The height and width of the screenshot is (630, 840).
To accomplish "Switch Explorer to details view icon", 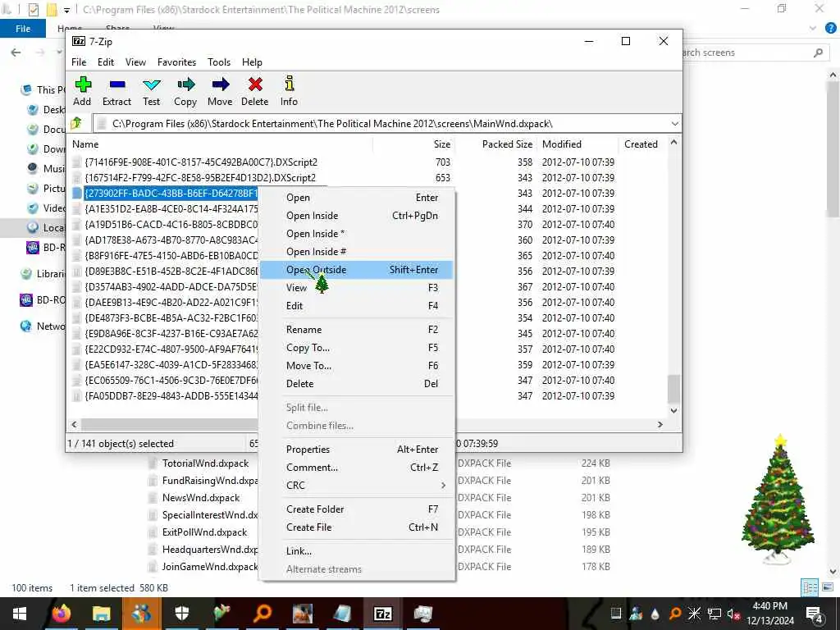I will 810,587.
